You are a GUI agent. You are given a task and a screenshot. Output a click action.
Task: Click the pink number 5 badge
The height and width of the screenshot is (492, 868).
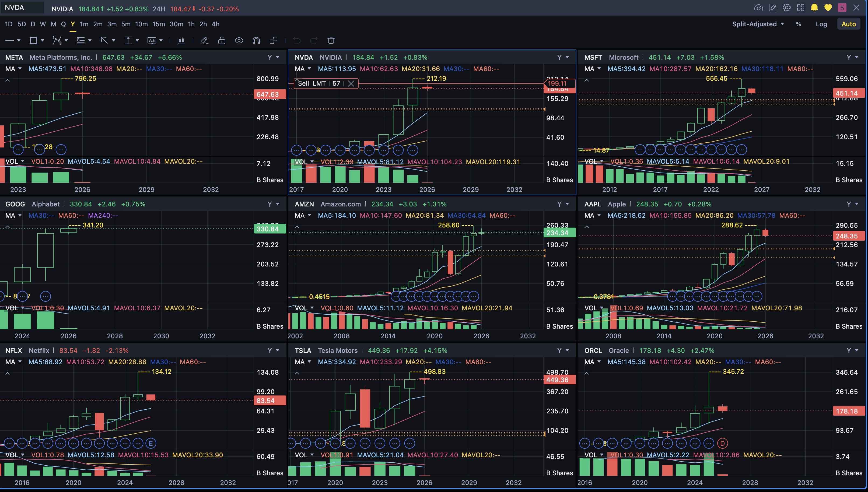[x=842, y=8]
